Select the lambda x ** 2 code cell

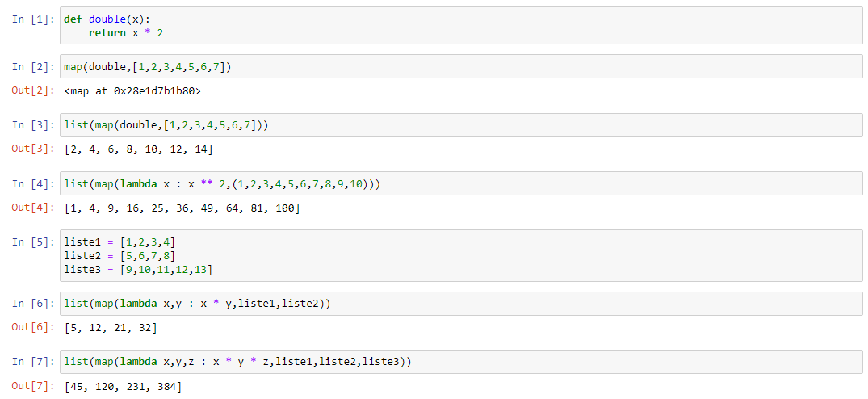[461, 183]
